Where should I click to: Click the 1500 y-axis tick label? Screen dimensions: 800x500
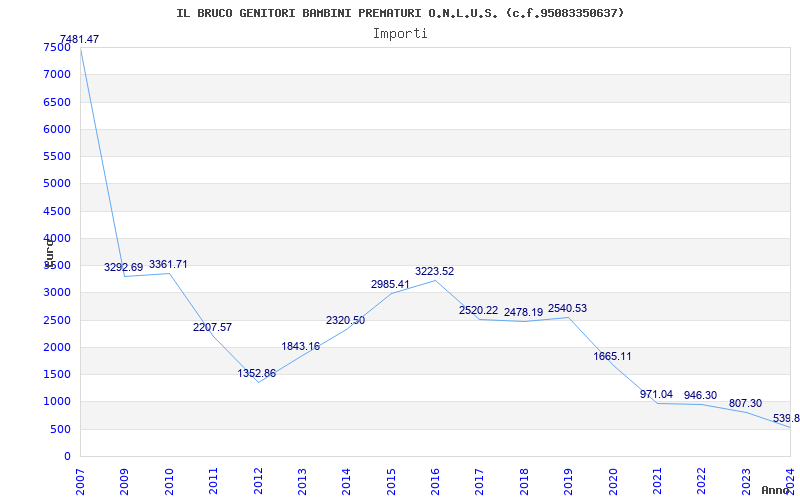(x=57, y=374)
